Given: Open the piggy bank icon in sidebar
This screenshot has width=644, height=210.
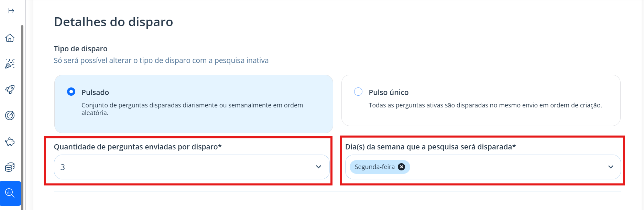Looking at the screenshot, I should pos(10,141).
